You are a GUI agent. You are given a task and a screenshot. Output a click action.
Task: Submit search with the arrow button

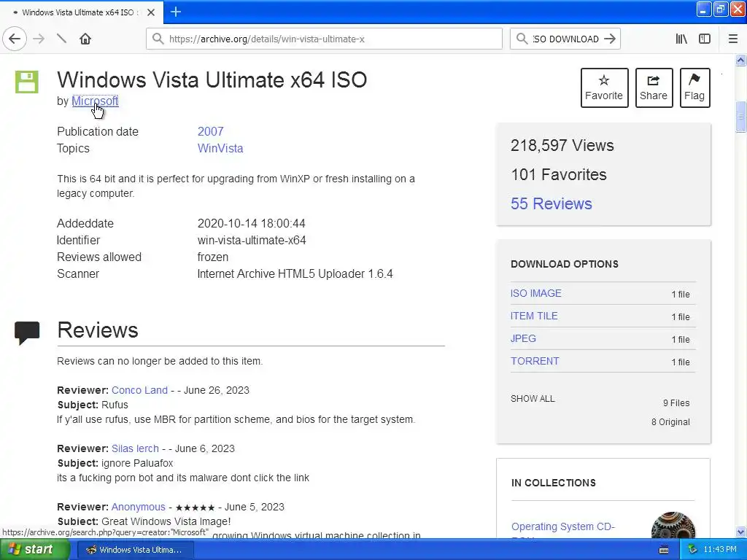coord(610,39)
